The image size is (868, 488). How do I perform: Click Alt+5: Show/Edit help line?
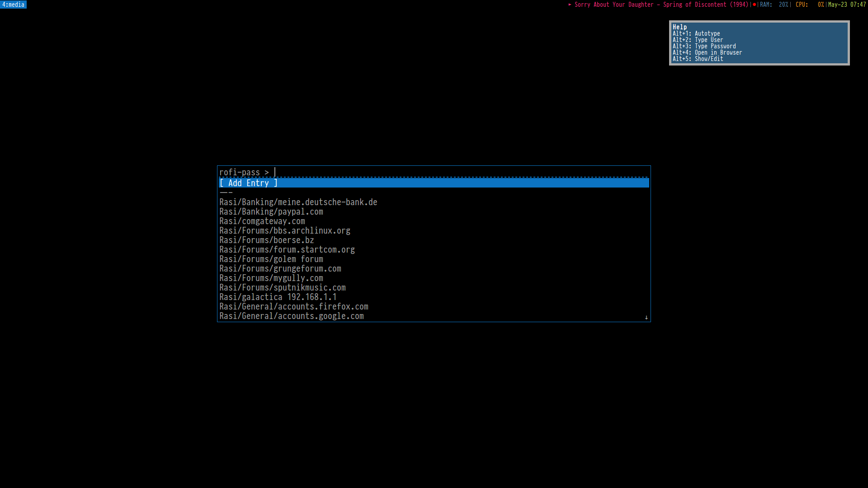click(698, 59)
